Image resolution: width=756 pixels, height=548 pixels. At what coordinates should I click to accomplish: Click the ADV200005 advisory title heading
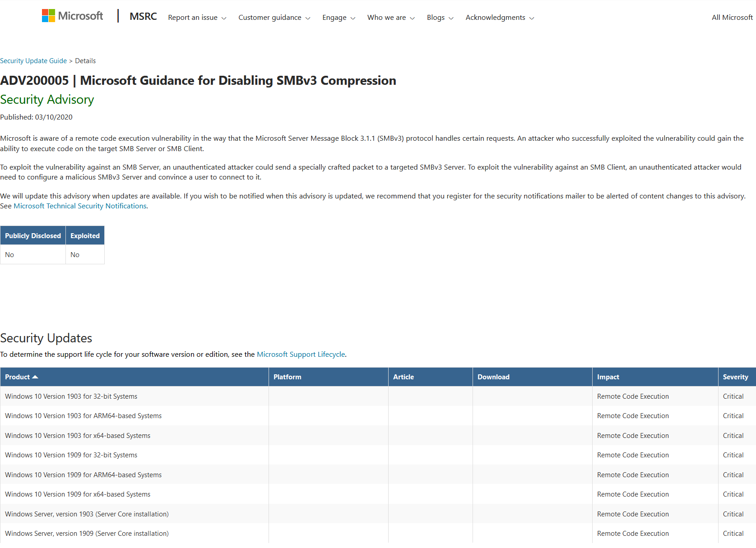(x=198, y=81)
